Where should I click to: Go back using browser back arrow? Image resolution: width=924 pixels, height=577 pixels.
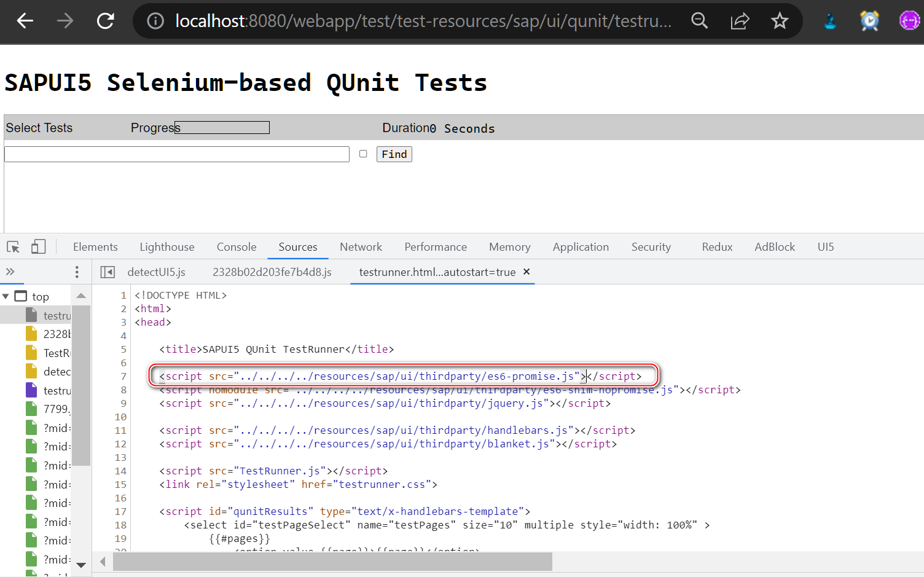point(25,21)
